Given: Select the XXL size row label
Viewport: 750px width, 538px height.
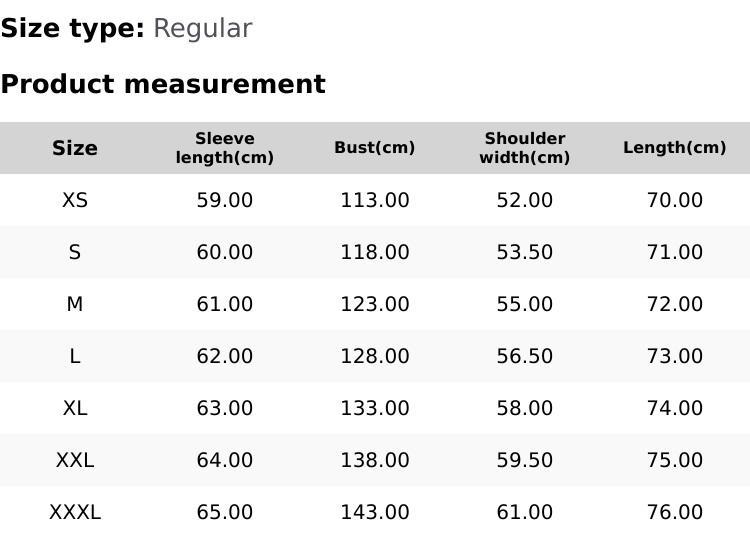Looking at the screenshot, I should (75, 460).
